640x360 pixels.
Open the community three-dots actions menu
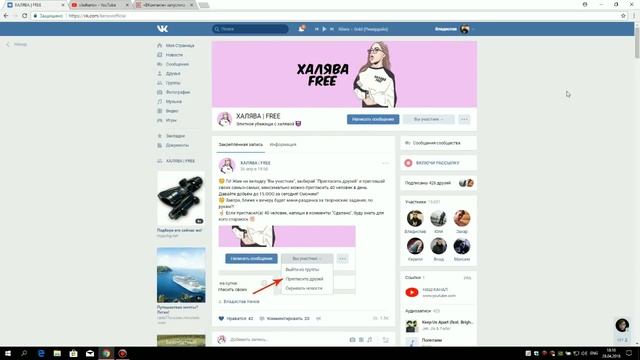(464, 119)
